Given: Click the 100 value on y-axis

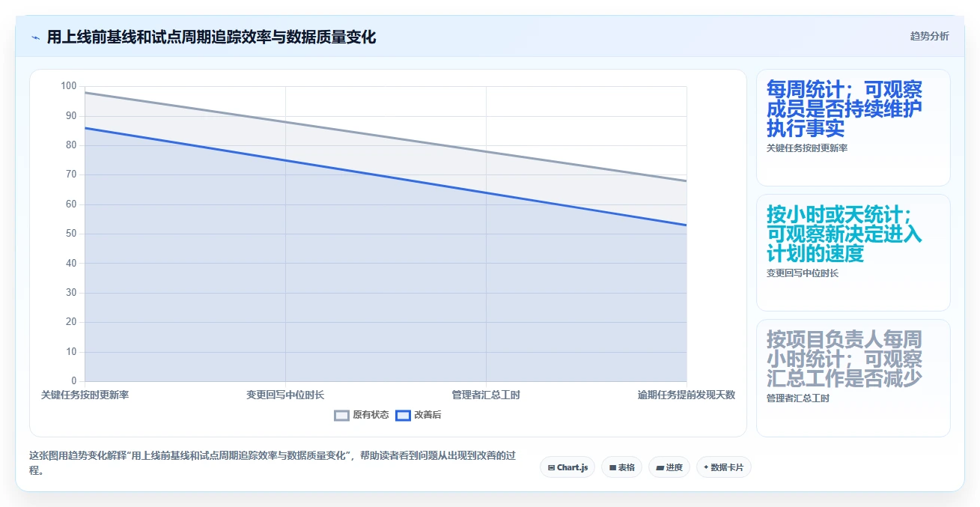Looking at the screenshot, I should tap(69, 86).
